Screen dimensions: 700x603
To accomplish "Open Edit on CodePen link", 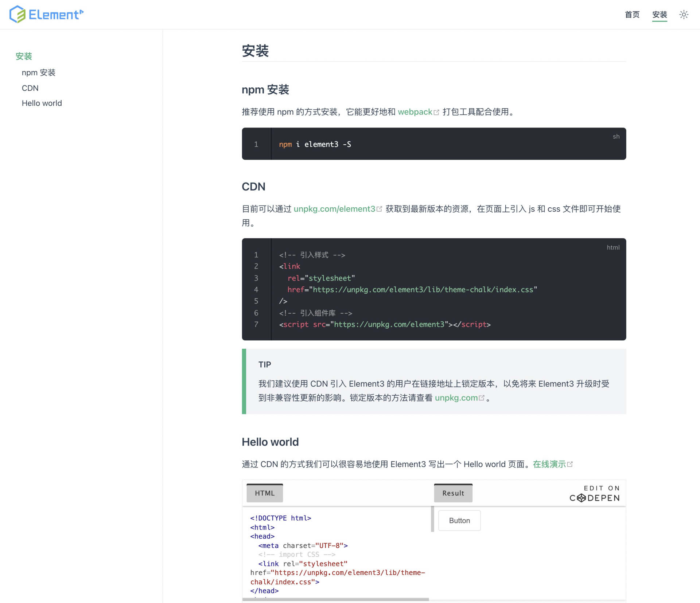I will tap(595, 493).
